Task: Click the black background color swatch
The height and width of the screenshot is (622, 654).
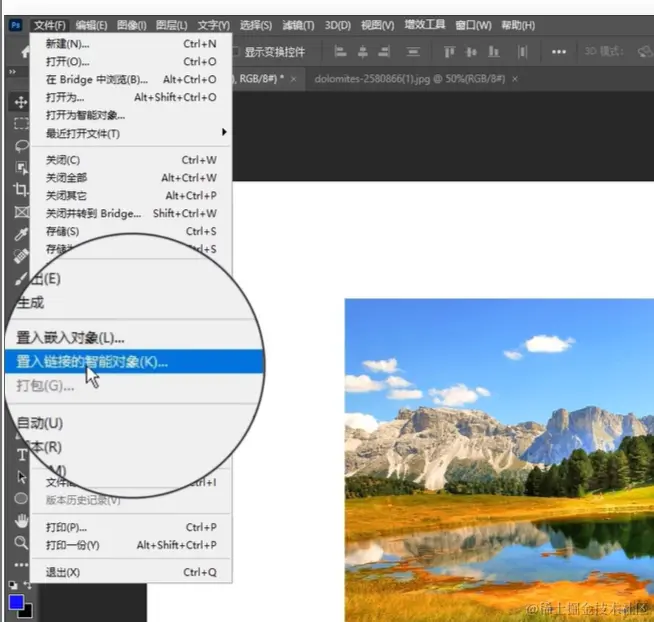Action: (x=27, y=612)
